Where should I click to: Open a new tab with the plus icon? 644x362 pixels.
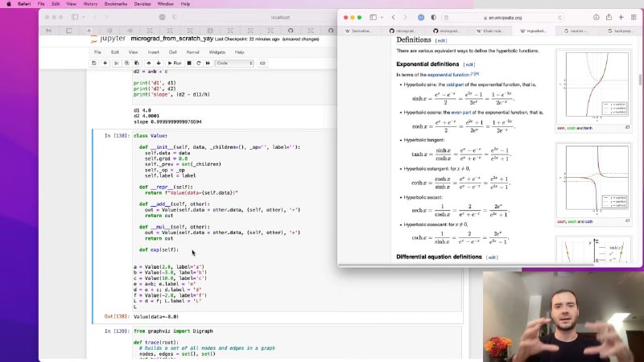[621, 17]
